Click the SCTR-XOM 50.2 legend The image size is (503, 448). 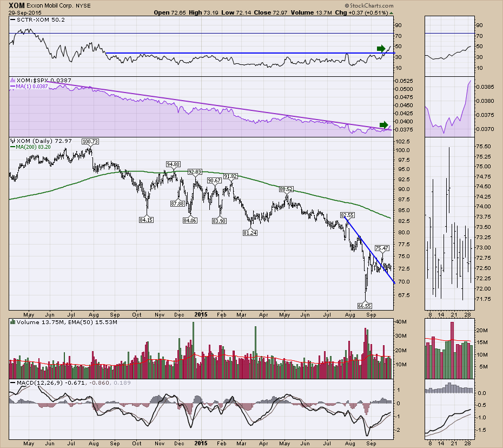[37, 19]
